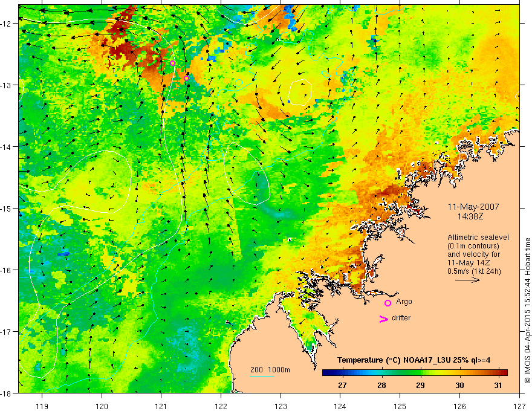
Task: Click the 'Argo' legend label
Action: [x=404, y=302]
